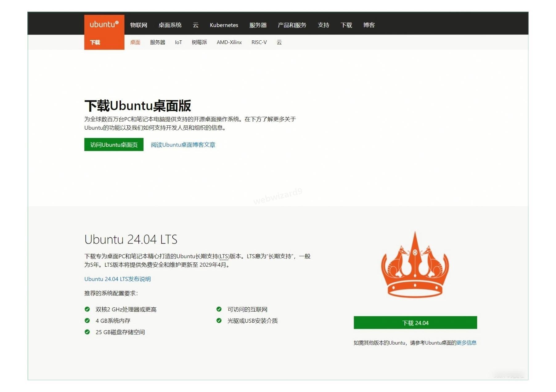Open 产品和服务 navigation item
Viewport: 556px width, 392px height.
[292, 25]
